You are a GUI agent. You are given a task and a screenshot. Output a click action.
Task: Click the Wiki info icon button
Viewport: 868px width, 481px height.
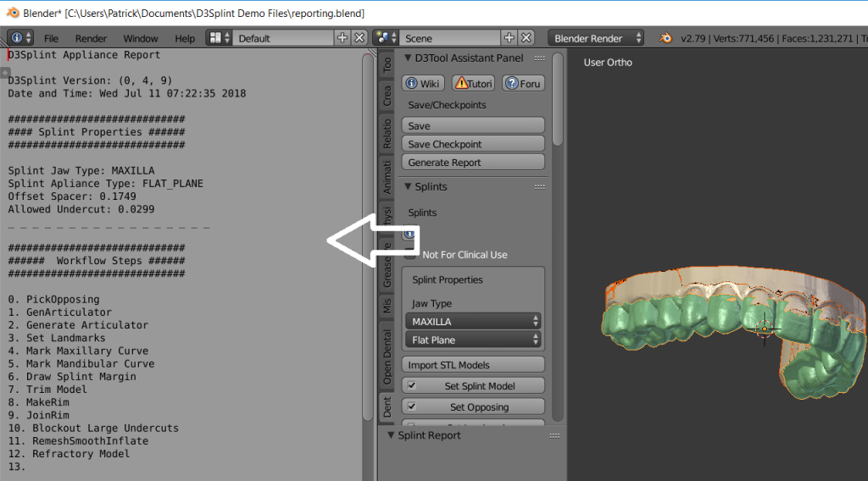click(x=423, y=84)
